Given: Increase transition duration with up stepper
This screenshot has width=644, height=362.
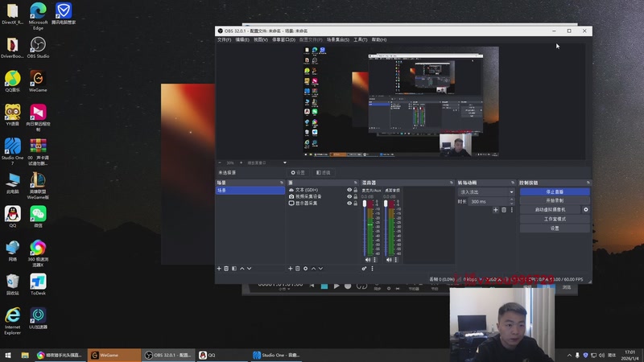Looking at the screenshot, I should coord(512,200).
